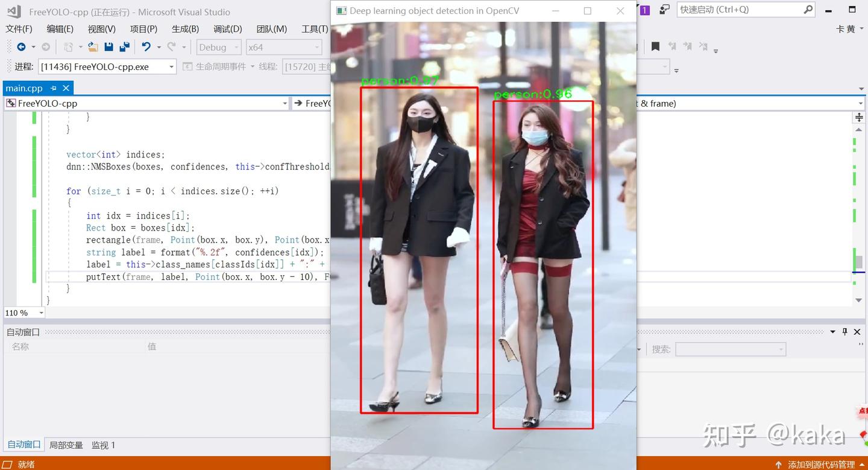Close the main.cpp tab
The image size is (868, 470).
tap(66, 88)
